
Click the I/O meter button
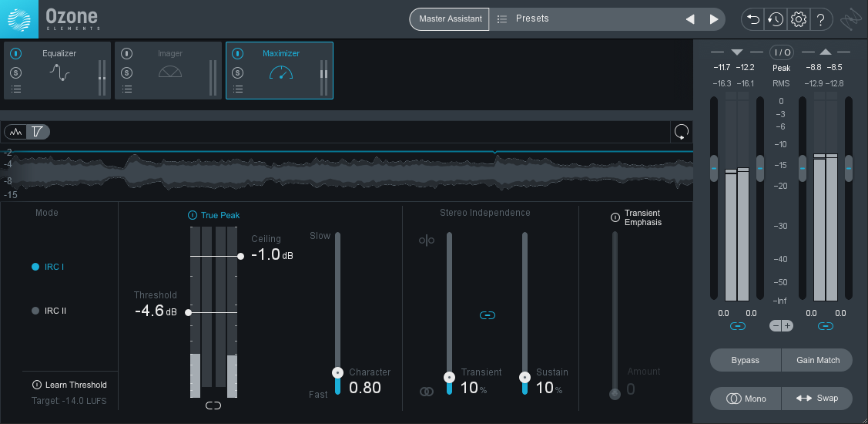[782, 52]
